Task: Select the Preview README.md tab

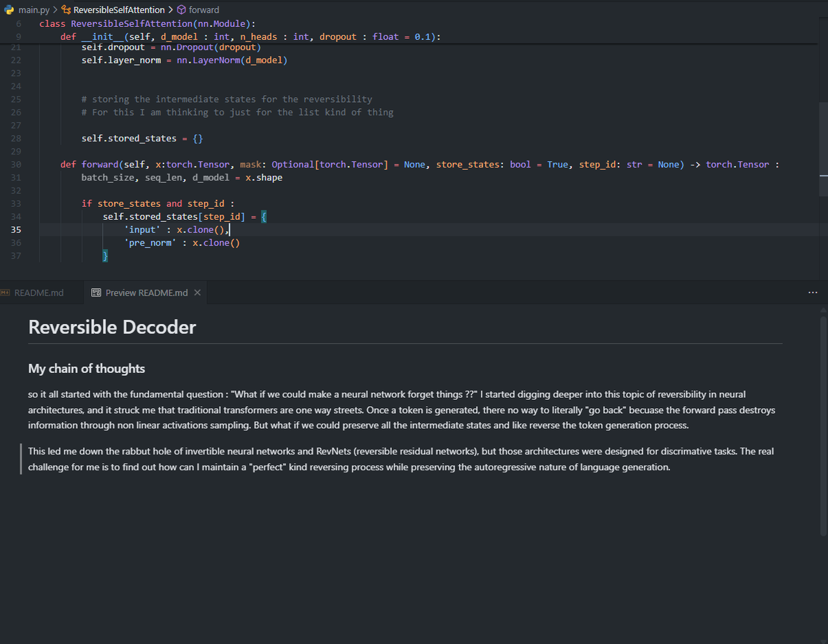Action: click(x=146, y=293)
